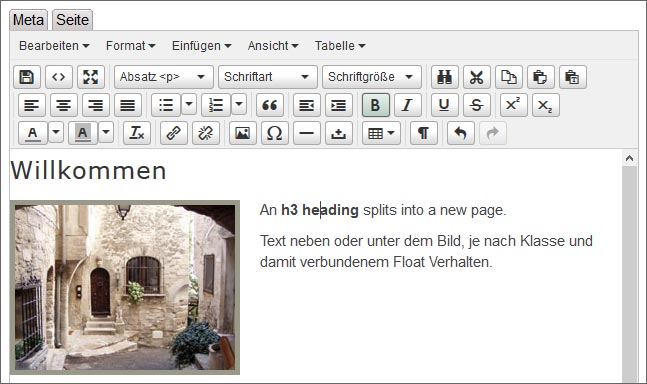Open the Ansicht menu
This screenshot has height=384, width=647.
(273, 46)
